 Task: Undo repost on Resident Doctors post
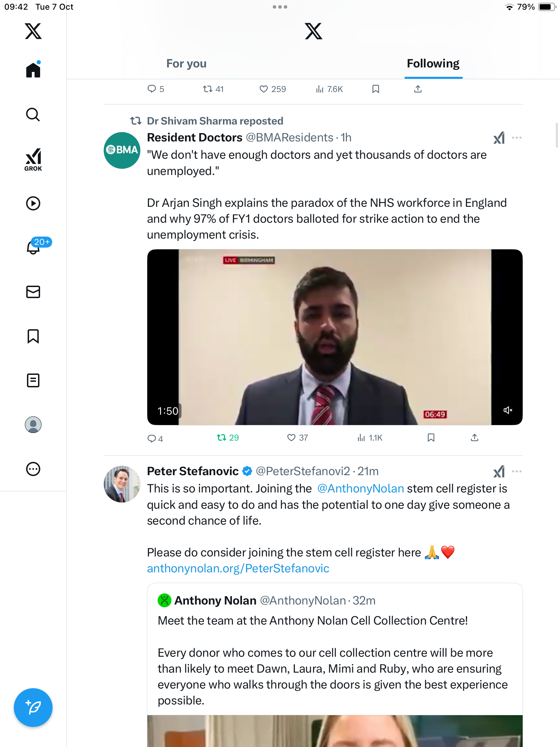(222, 438)
